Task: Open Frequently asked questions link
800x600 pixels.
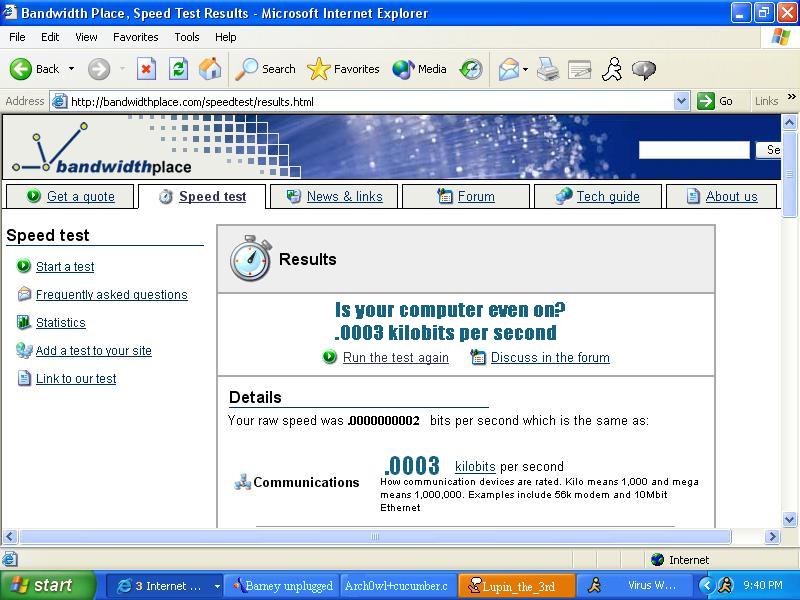Action: (x=112, y=295)
